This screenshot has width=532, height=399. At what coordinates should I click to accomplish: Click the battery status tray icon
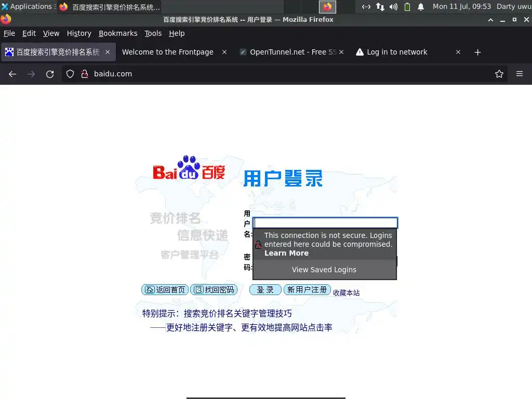coord(407,7)
